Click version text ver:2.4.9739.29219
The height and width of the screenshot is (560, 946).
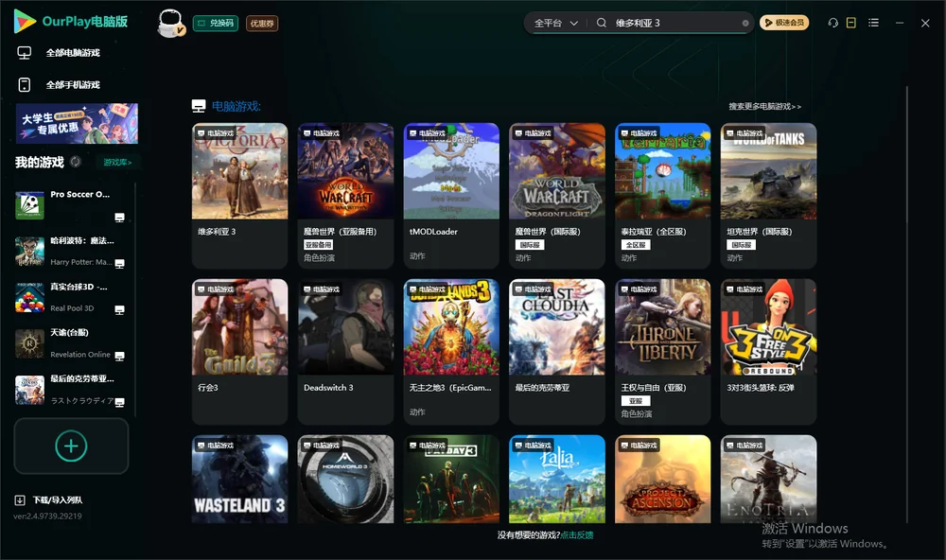(x=47, y=516)
